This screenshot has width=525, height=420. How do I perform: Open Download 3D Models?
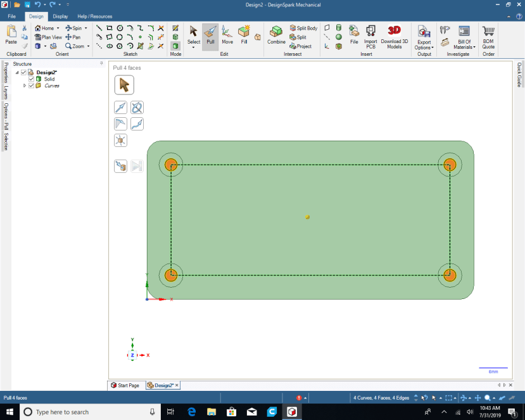[394, 36]
